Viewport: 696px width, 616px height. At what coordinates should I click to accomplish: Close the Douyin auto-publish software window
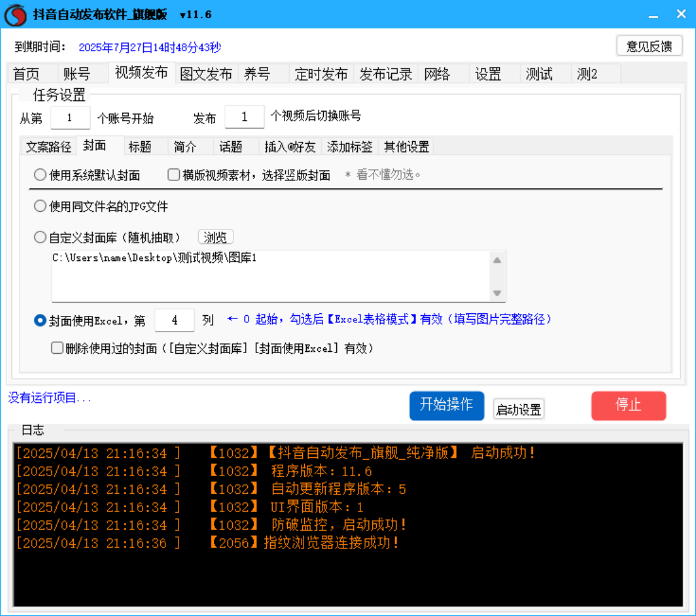681,15
